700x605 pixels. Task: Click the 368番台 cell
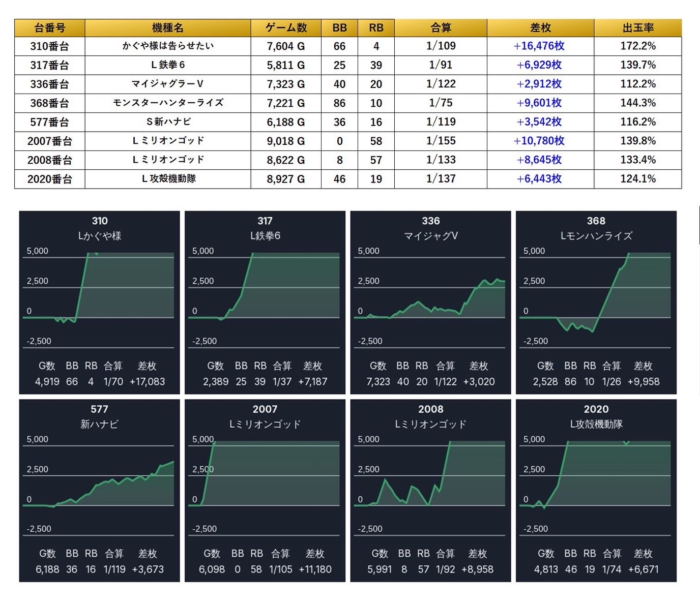click(x=50, y=103)
